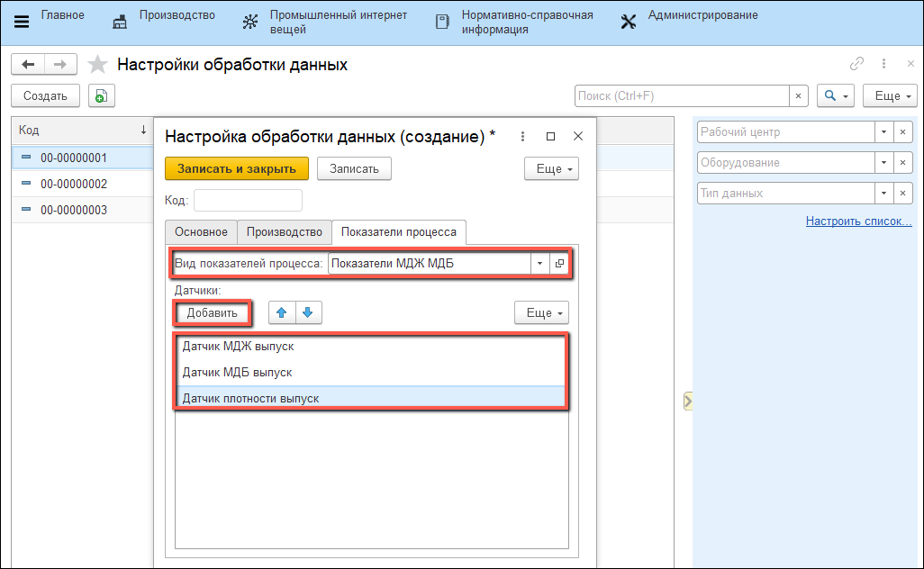Click the search field Поиск
This screenshot has width=924, height=569.
681,95
